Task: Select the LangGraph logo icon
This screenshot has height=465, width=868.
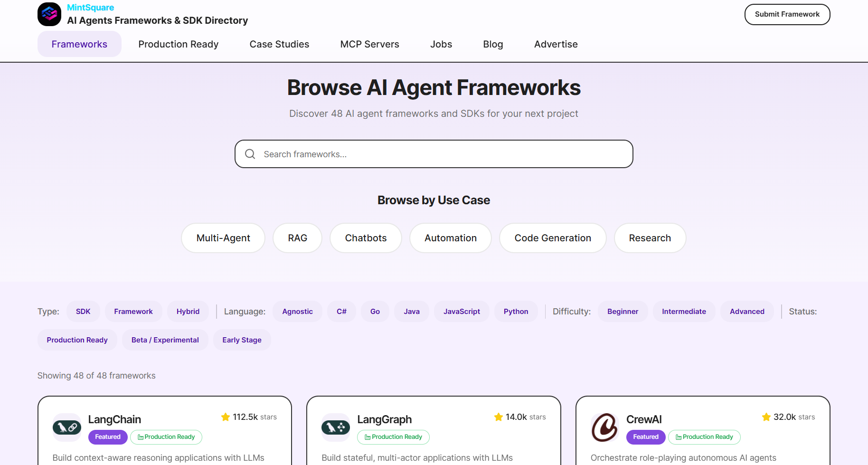Action: (335, 427)
